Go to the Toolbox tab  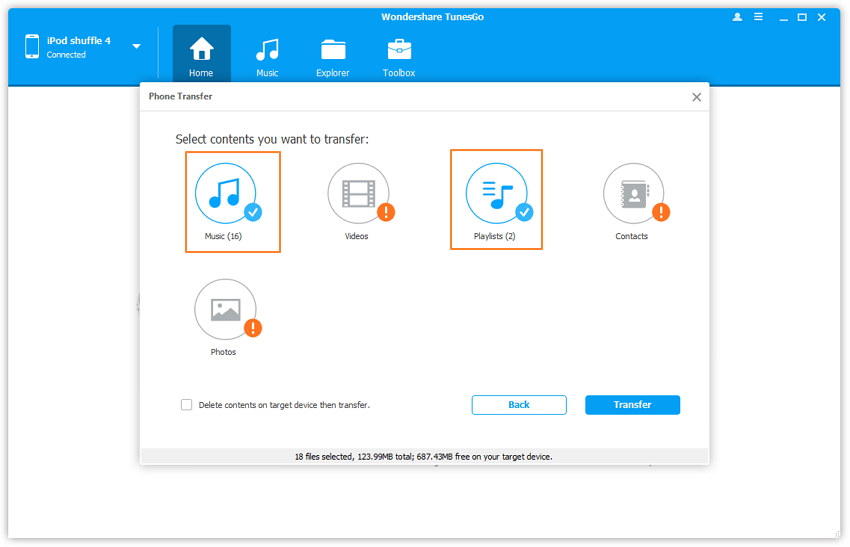(399, 55)
